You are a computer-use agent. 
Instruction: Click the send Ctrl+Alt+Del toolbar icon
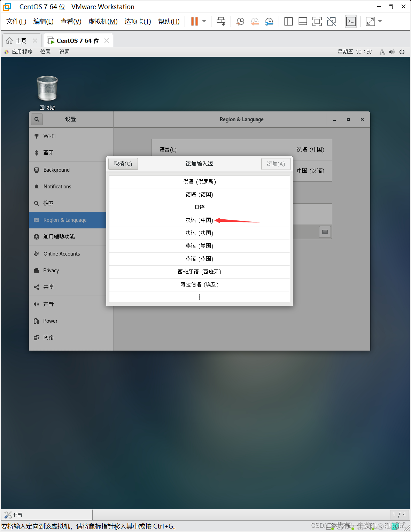[x=221, y=22]
